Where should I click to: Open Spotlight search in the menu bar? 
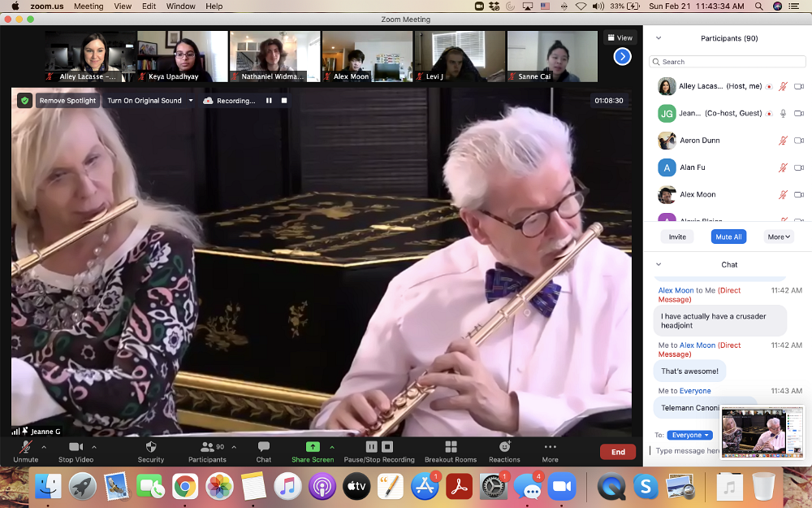[x=758, y=7]
